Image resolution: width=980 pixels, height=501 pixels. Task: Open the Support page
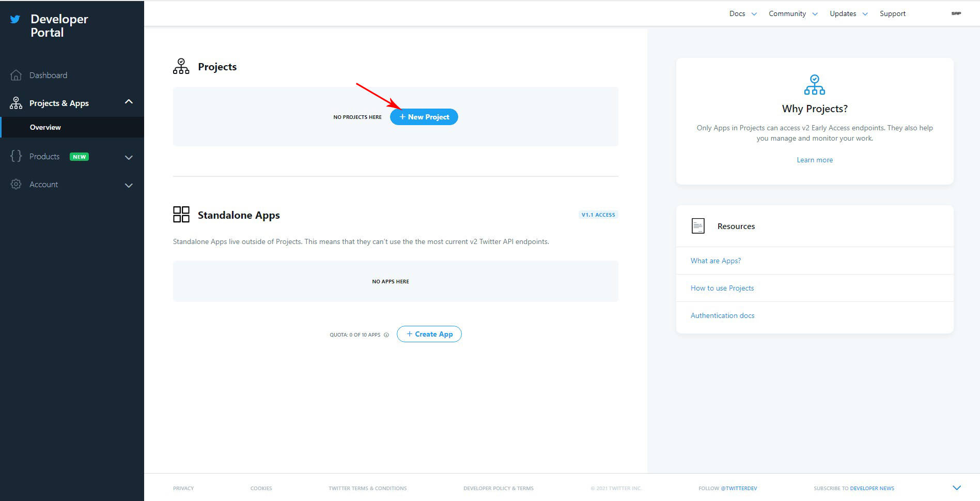(893, 13)
